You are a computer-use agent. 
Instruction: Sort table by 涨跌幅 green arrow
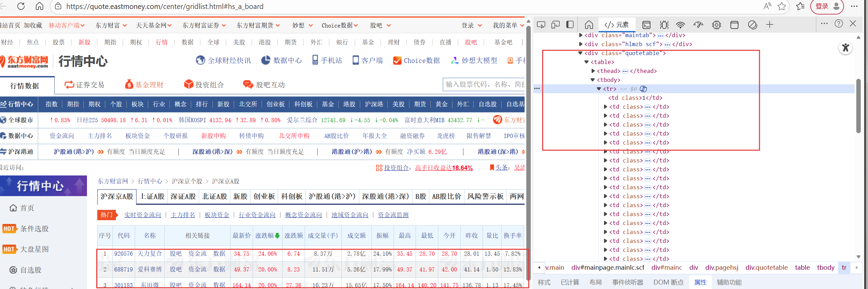click(277, 236)
